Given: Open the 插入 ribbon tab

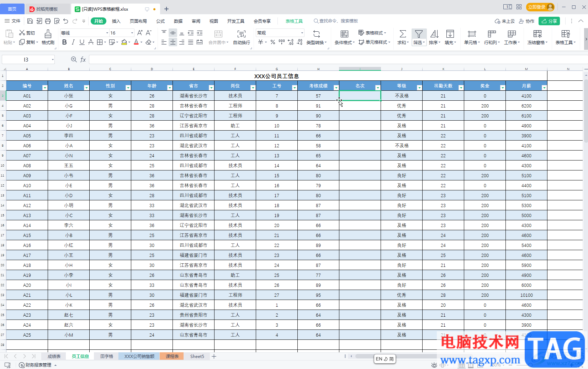Looking at the screenshot, I should tap(116, 21).
